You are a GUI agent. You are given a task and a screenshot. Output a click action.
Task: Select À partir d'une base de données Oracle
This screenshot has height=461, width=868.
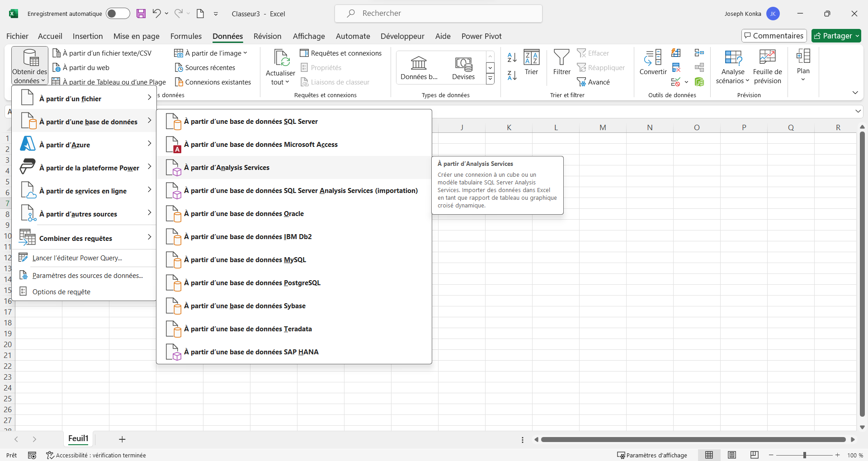[x=294, y=214]
